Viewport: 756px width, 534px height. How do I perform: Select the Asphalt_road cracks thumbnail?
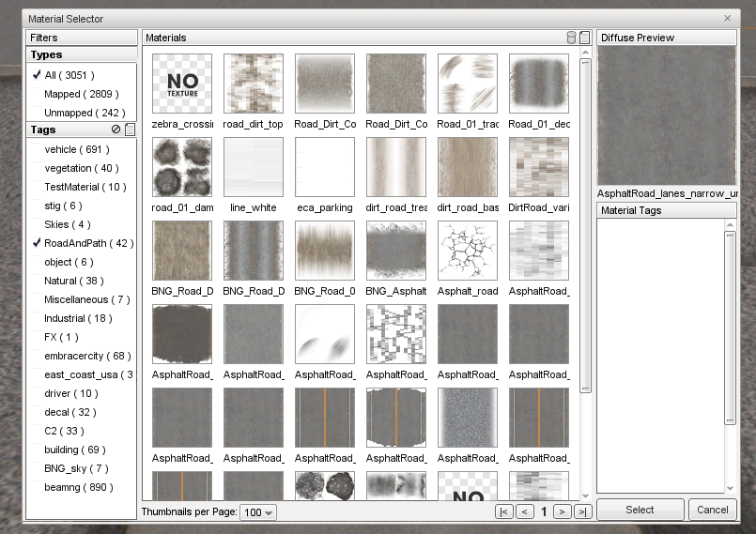click(x=468, y=251)
